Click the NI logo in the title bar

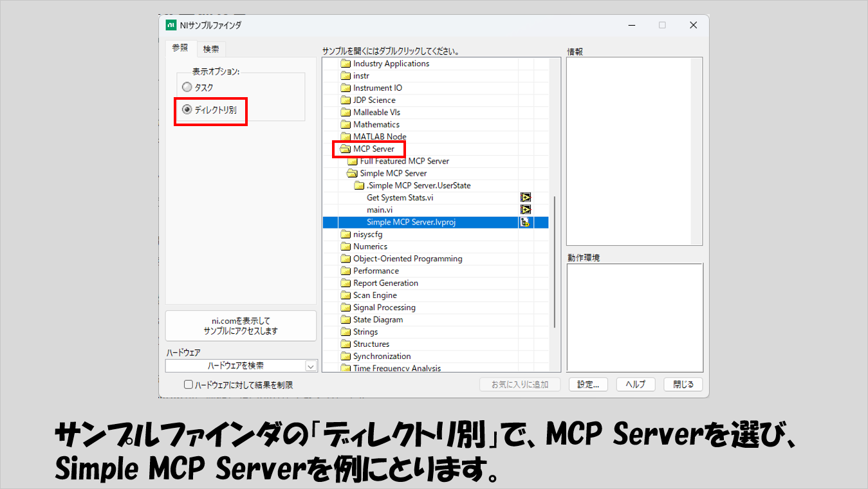171,25
